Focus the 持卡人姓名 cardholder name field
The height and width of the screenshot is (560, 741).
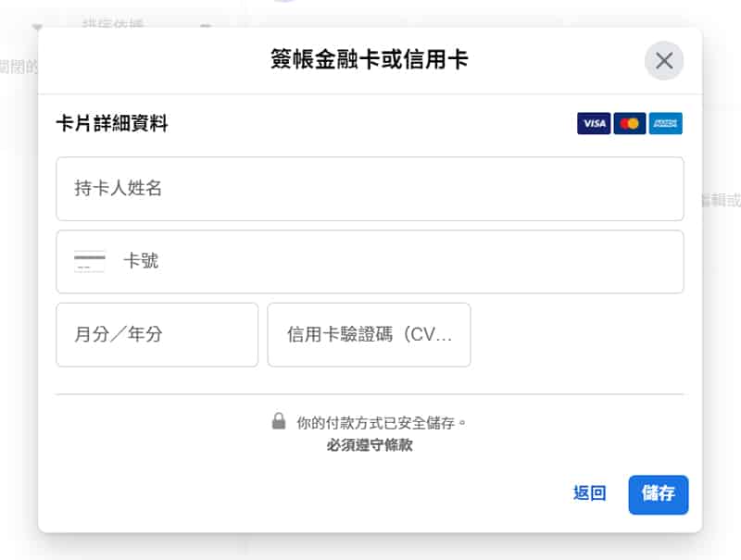coord(370,189)
